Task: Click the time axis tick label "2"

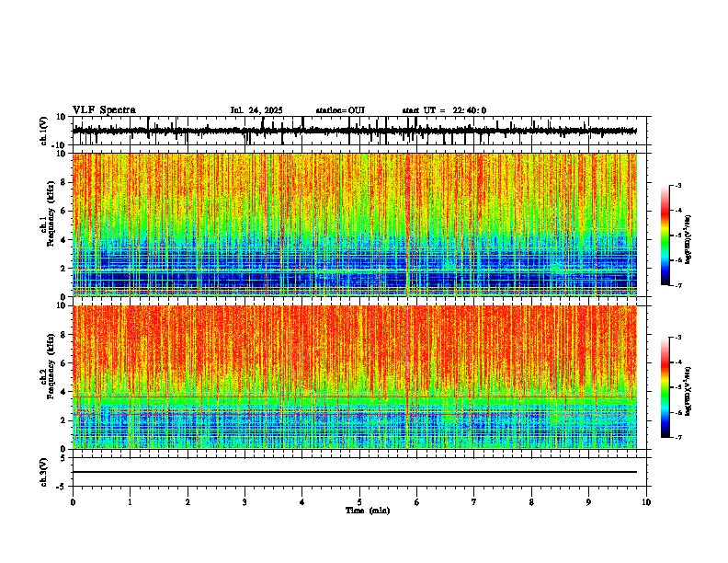Action: click(x=188, y=502)
